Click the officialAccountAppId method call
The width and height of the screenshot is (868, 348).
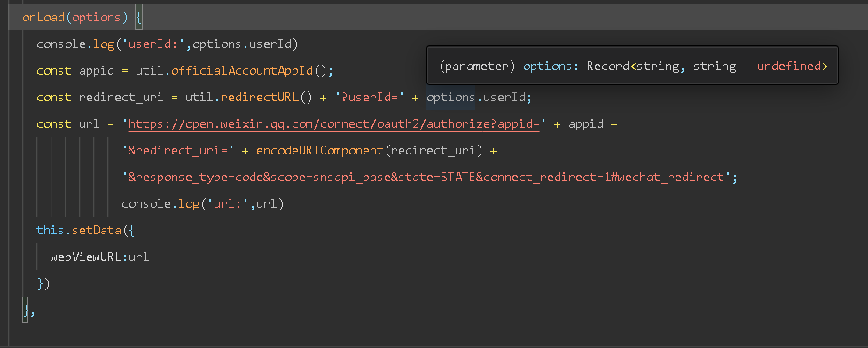point(242,70)
